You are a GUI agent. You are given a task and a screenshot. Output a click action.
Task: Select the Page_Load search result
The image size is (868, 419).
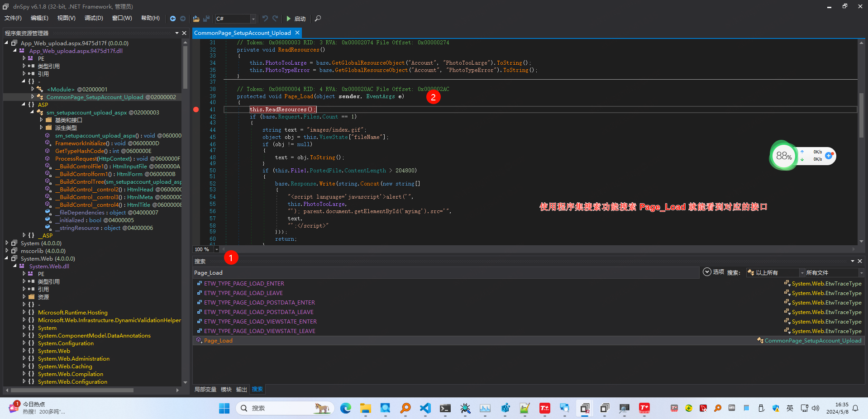pyautogui.click(x=218, y=341)
